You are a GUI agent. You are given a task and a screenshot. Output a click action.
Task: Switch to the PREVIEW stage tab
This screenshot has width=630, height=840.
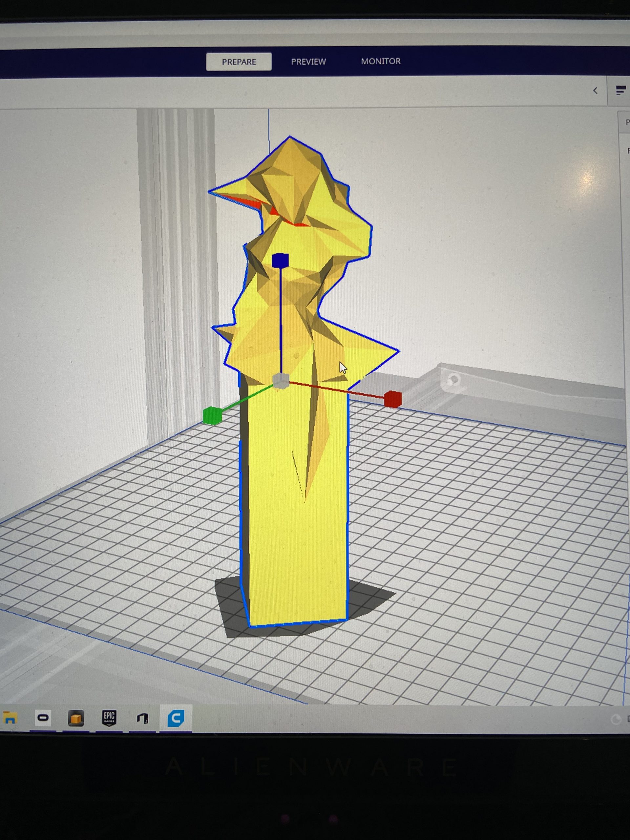(308, 61)
